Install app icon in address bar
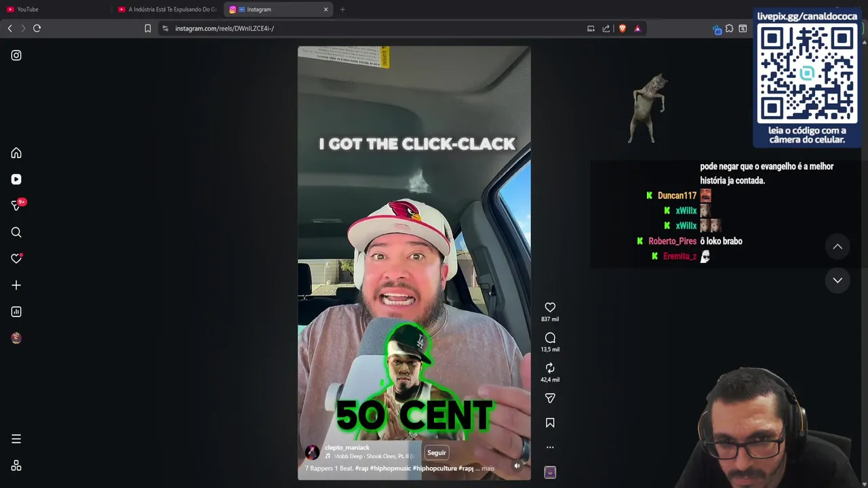The image size is (868, 488). [591, 28]
